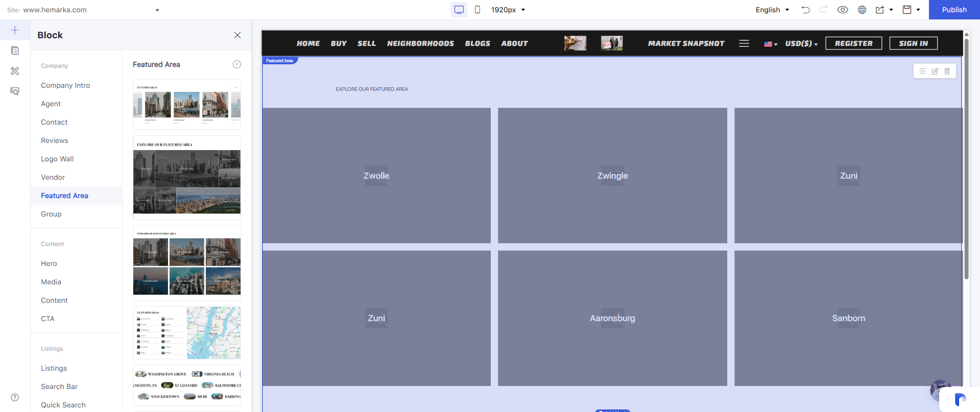Open the globe language settings icon
Viewport: 980px width, 412px height.
point(862,10)
